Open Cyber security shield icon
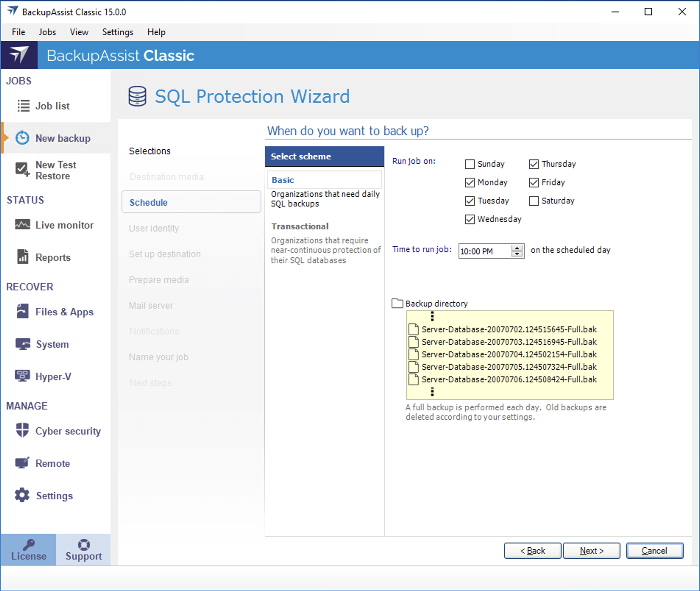Viewport: 700px width, 591px height. tap(22, 430)
